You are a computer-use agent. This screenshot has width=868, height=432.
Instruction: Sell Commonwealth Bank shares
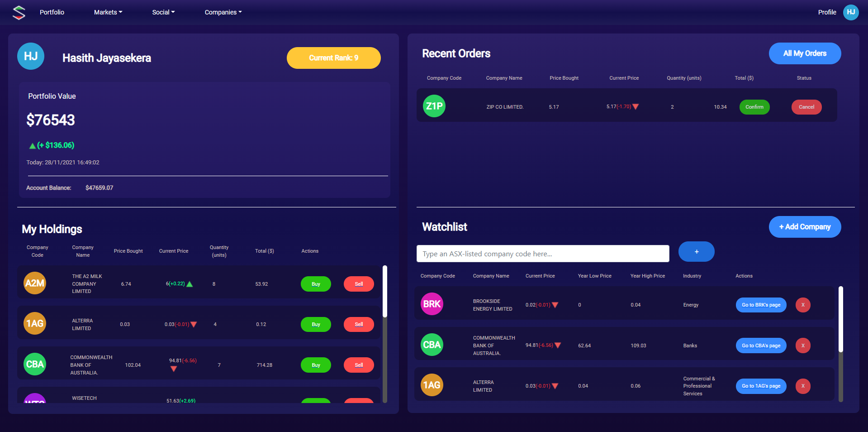359,365
